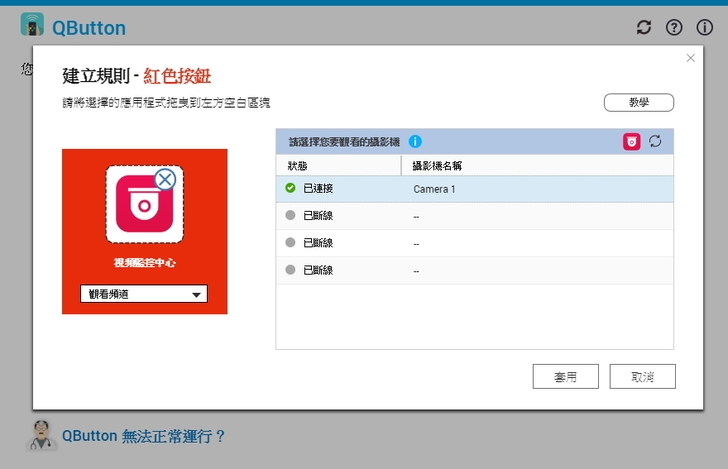Click the green connected status icon
Screen dimensions: 728x469
290,188
